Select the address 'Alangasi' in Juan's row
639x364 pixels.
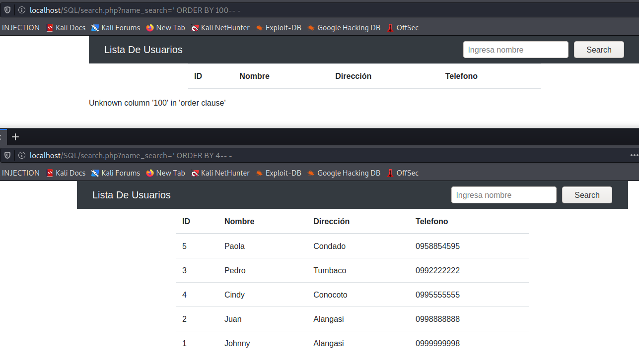coord(329,319)
